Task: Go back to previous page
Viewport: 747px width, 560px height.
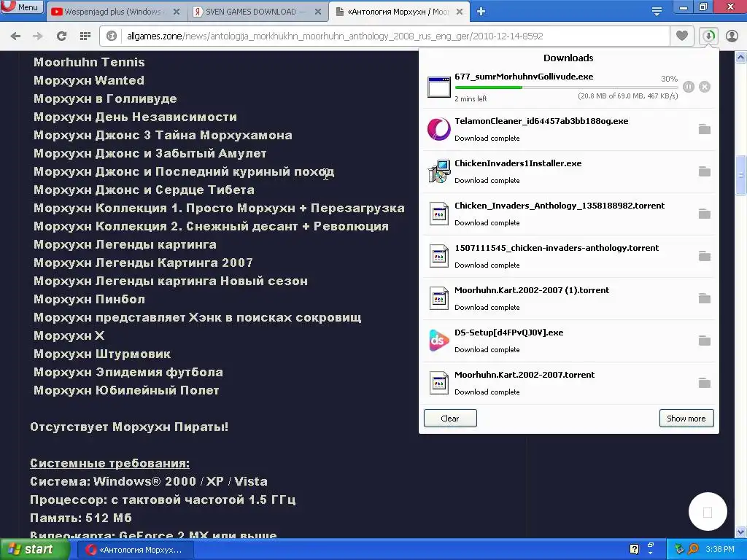Action: (15, 36)
